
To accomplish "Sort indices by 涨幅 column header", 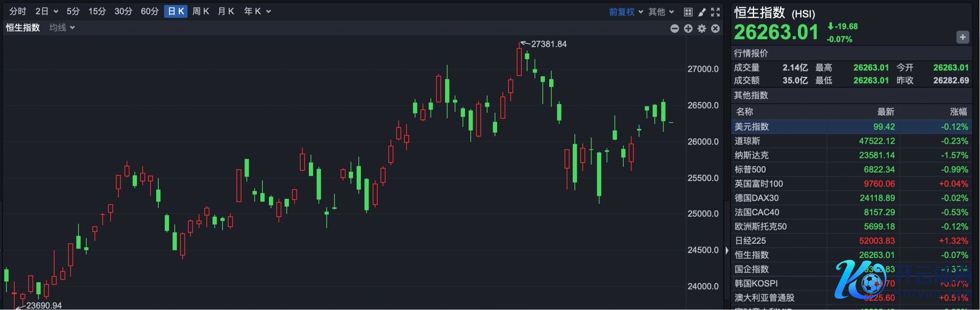I will tap(958, 112).
